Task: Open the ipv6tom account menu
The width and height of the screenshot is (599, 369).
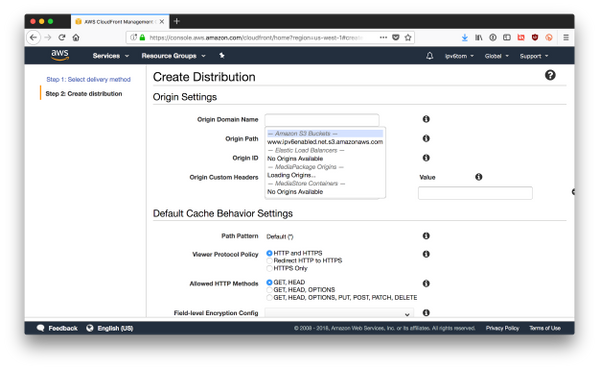Action: click(459, 56)
